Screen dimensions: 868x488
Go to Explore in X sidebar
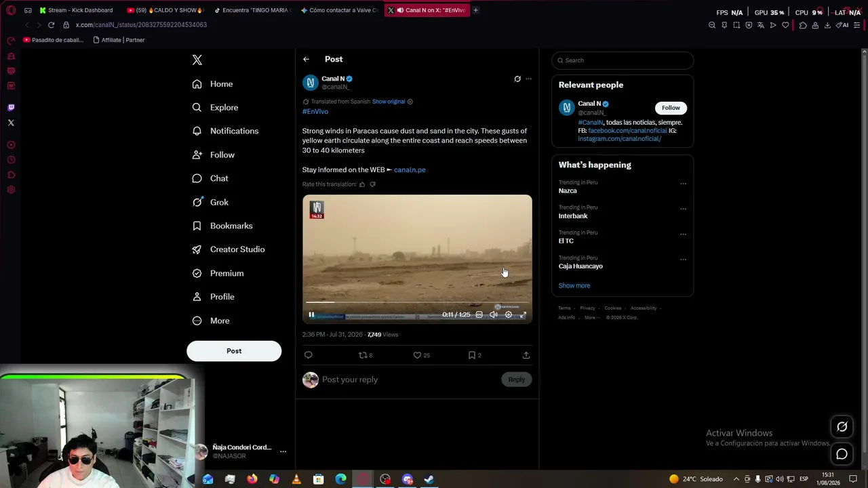point(215,107)
